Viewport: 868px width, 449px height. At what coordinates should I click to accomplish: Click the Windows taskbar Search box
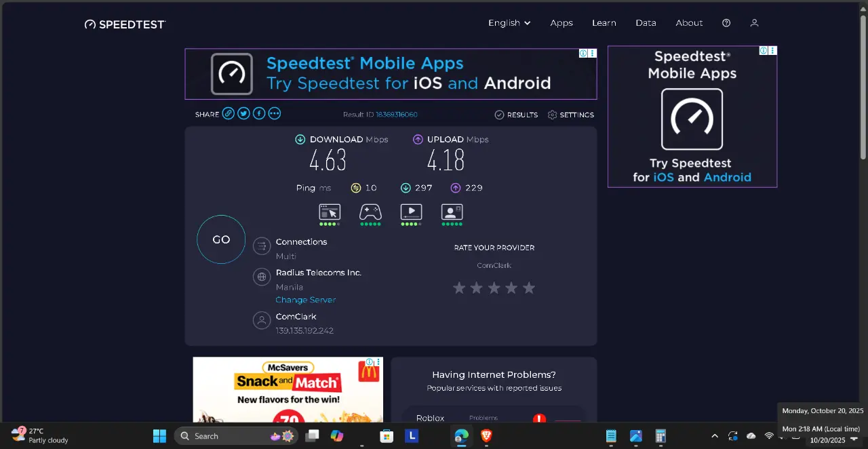236,436
